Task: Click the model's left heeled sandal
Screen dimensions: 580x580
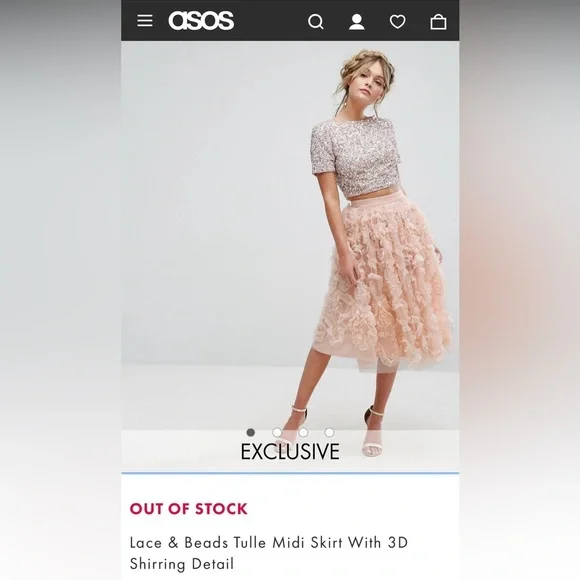Action: tap(373, 431)
